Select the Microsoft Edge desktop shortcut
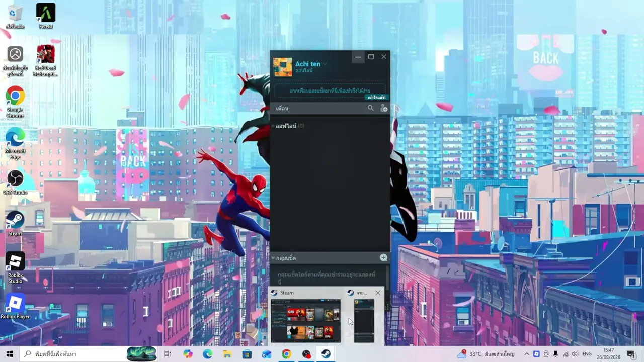The width and height of the screenshot is (644, 362). [x=15, y=144]
